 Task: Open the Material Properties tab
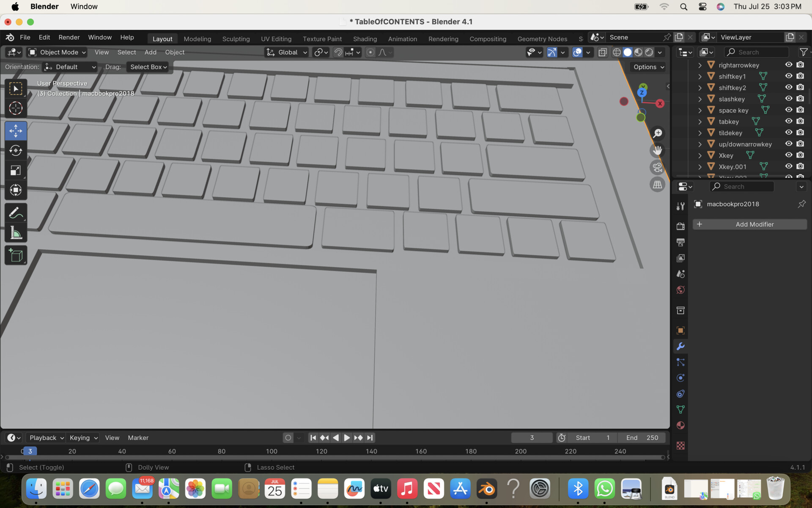(680, 425)
